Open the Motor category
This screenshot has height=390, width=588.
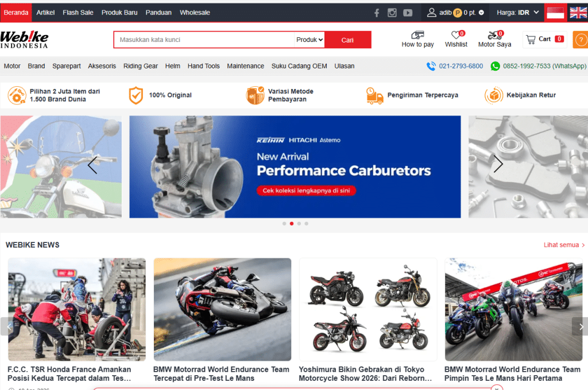12,66
